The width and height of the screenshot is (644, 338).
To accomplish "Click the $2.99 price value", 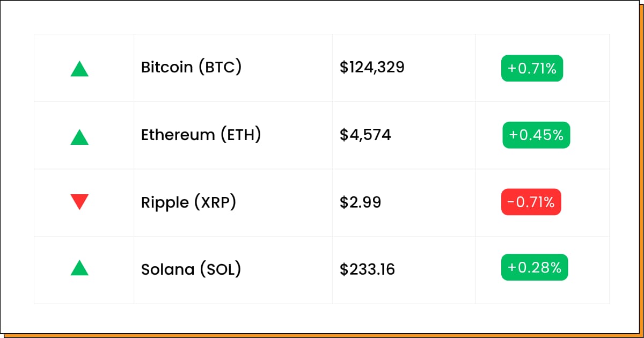I will 360,202.
